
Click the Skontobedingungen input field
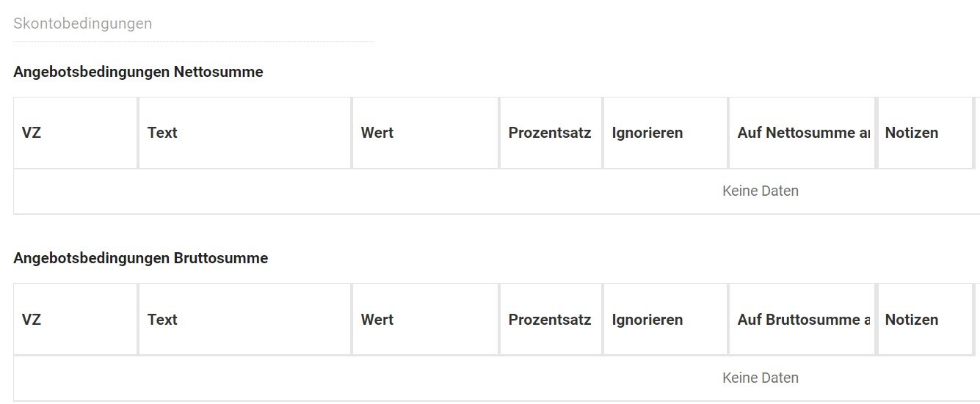point(192,24)
